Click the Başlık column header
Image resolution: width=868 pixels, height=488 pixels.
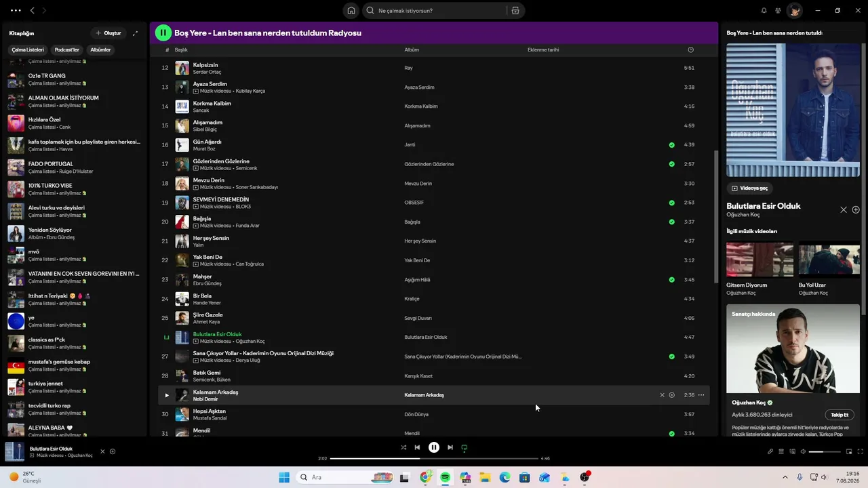point(181,49)
